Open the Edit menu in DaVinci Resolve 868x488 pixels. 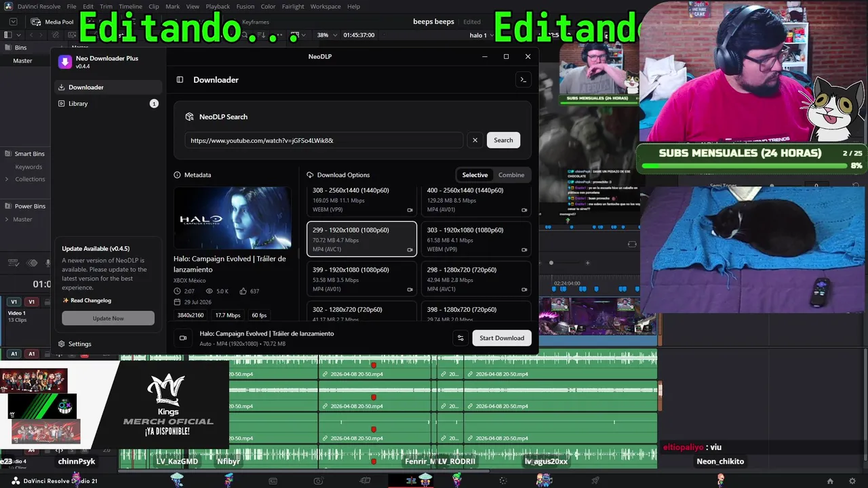(88, 6)
